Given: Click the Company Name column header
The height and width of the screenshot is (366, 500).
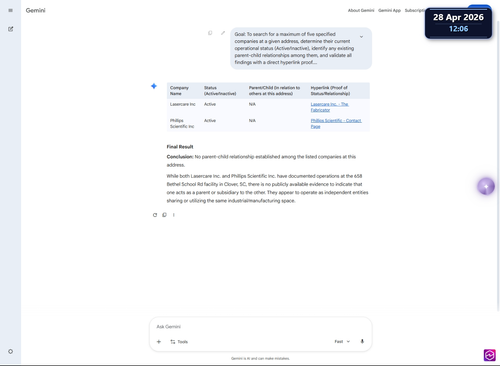Looking at the screenshot, I should pos(179,91).
